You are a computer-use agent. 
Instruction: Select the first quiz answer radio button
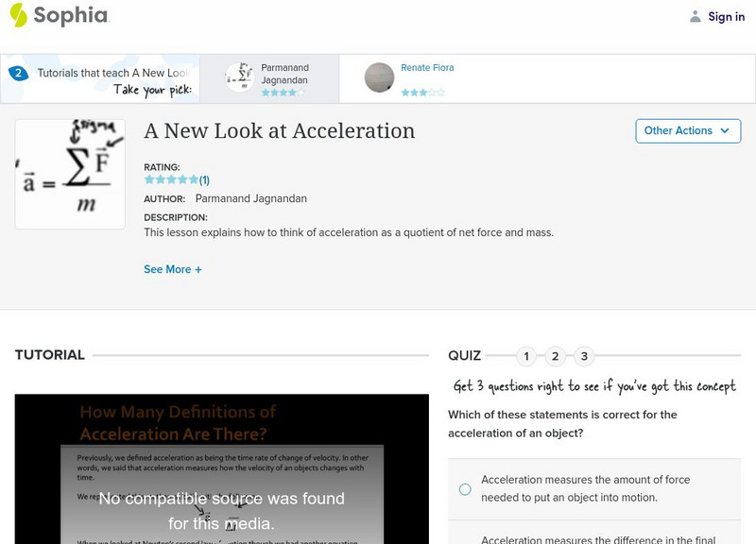(x=463, y=487)
